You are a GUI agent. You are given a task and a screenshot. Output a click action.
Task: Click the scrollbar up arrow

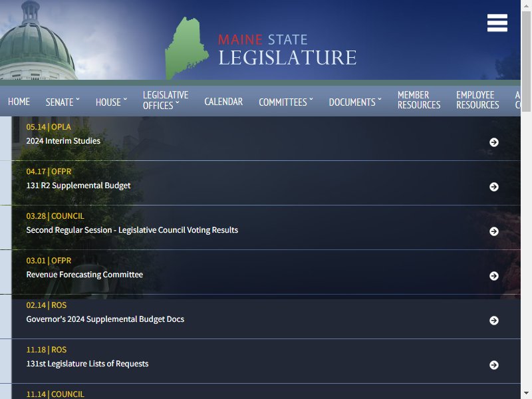point(527,5)
